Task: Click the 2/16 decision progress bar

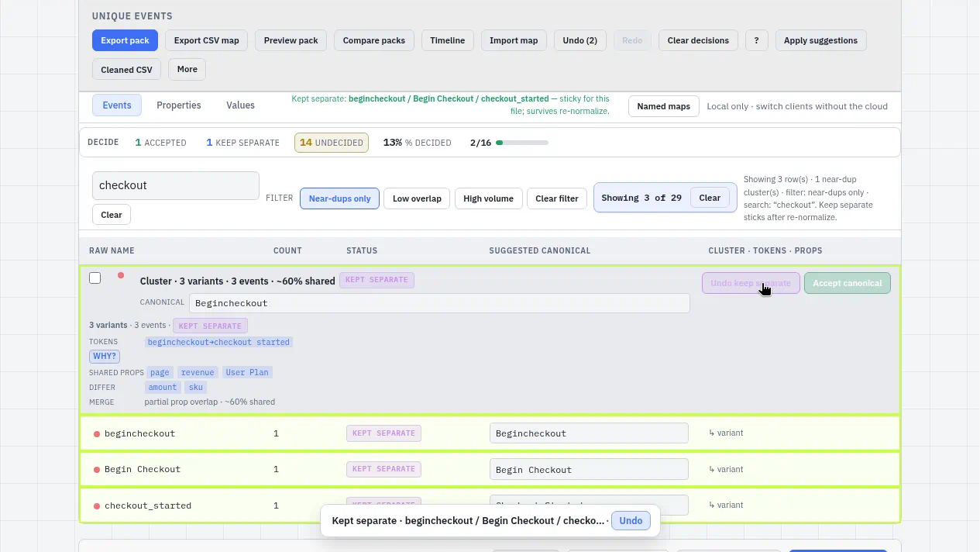Action: coord(522,143)
